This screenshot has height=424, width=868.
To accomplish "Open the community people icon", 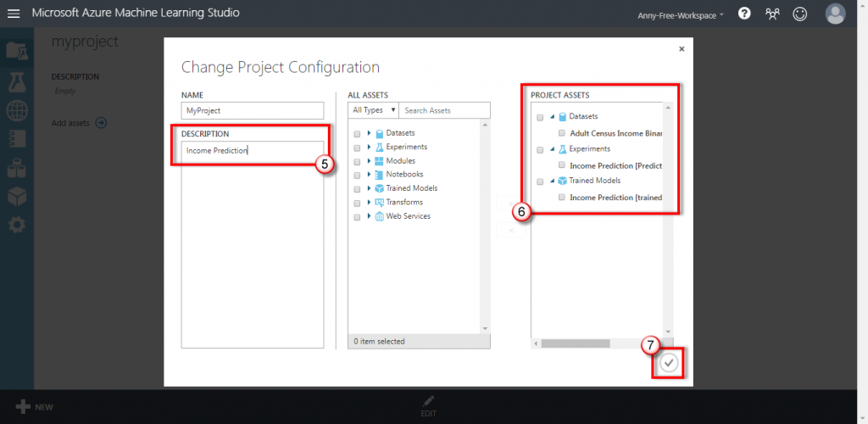I will (772, 14).
